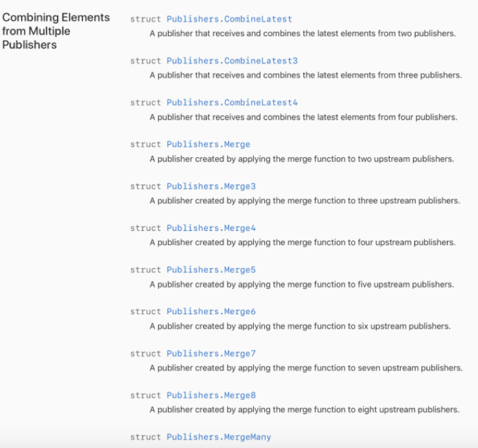Select the description mentioning 'latest elements from two publishers'
The height and width of the screenshot is (448, 478).
pyautogui.click(x=303, y=33)
